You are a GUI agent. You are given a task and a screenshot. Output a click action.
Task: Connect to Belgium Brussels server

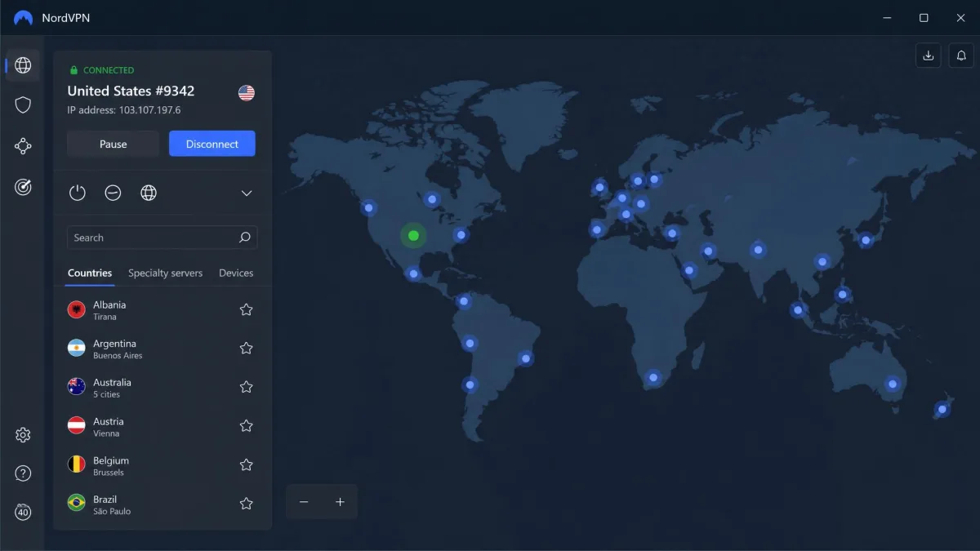(162, 464)
